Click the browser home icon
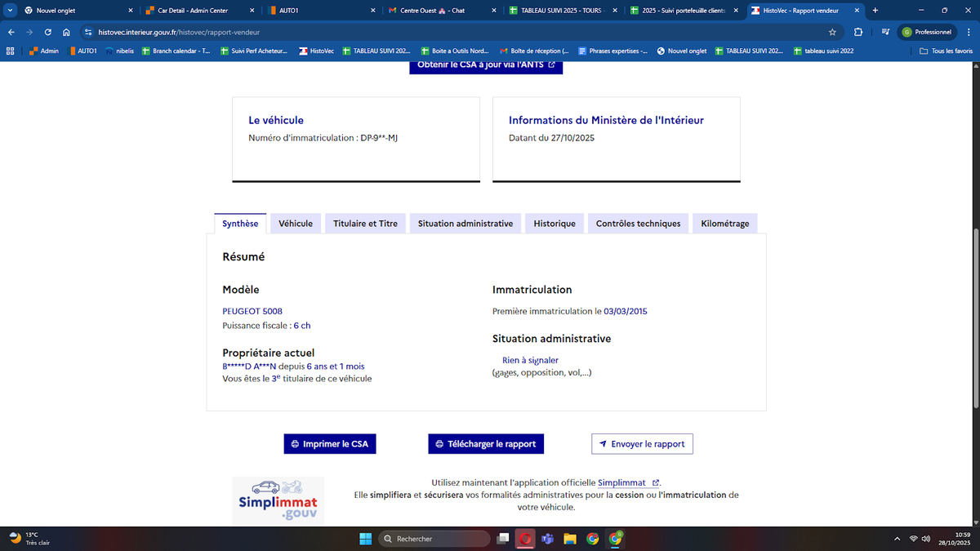The image size is (980, 551). (66, 32)
